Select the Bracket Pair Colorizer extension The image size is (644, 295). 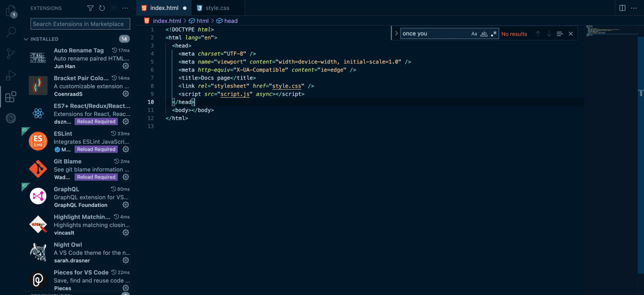[x=79, y=86]
